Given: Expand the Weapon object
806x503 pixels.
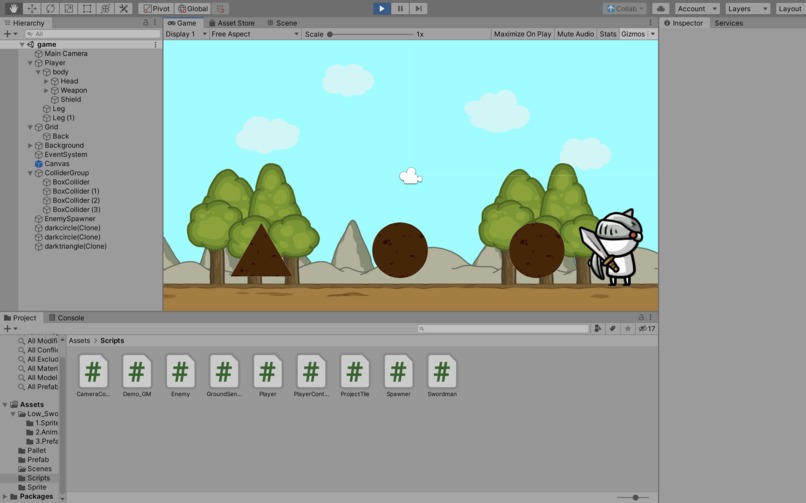Looking at the screenshot, I should tap(46, 90).
